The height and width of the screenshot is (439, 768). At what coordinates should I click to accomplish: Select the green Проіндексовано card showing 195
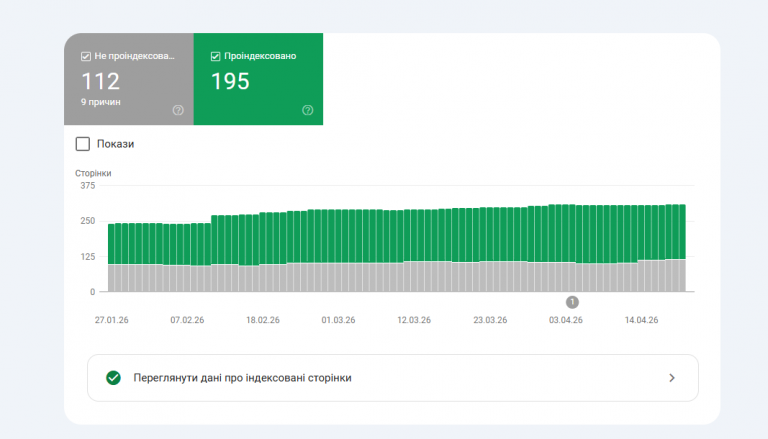258,79
